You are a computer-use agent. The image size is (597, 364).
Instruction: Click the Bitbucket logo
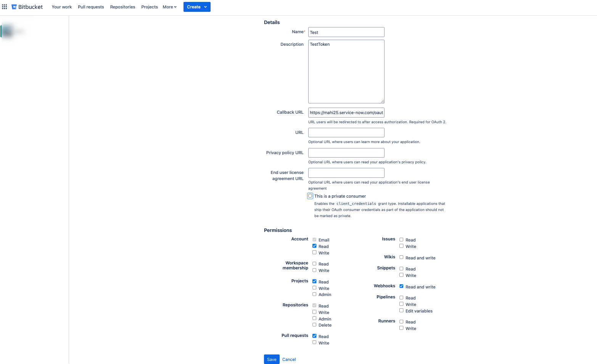(27, 7)
